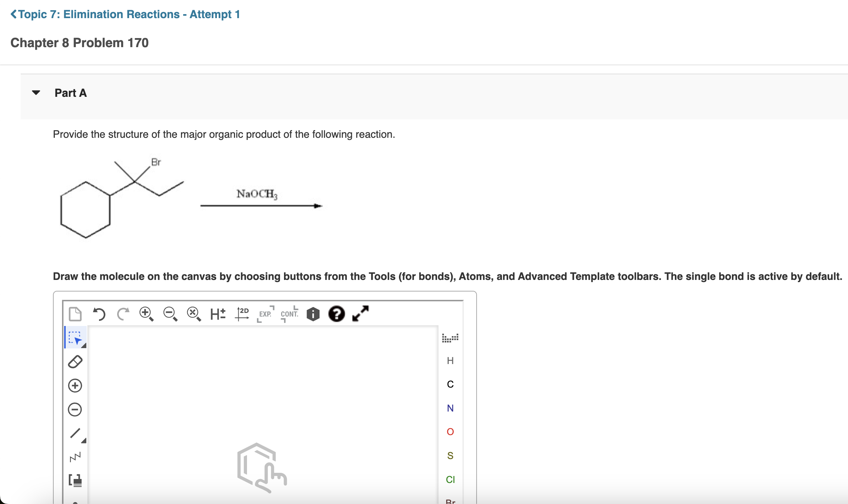The height and width of the screenshot is (504, 848).
Task: Undo the last sketcher action
Action: click(99, 314)
